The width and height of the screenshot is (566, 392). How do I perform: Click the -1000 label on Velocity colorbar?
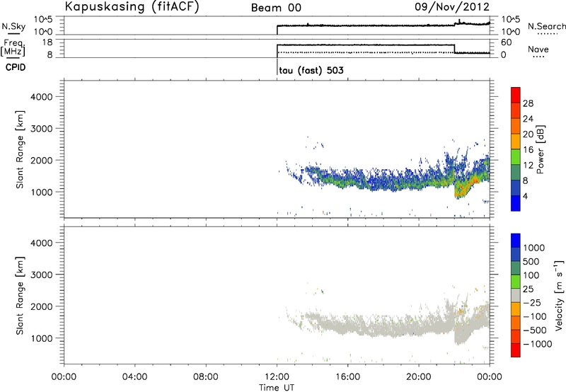point(538,344)
